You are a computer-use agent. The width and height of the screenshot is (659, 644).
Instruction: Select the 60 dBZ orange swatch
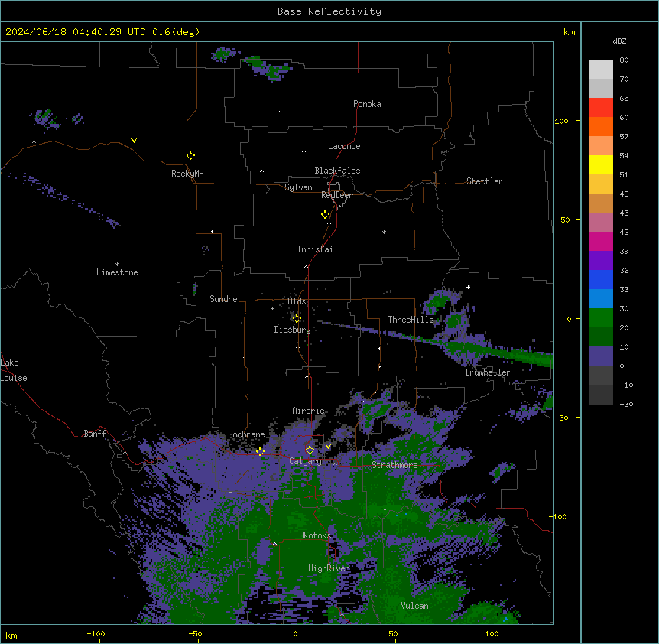[x=601, y=126]
